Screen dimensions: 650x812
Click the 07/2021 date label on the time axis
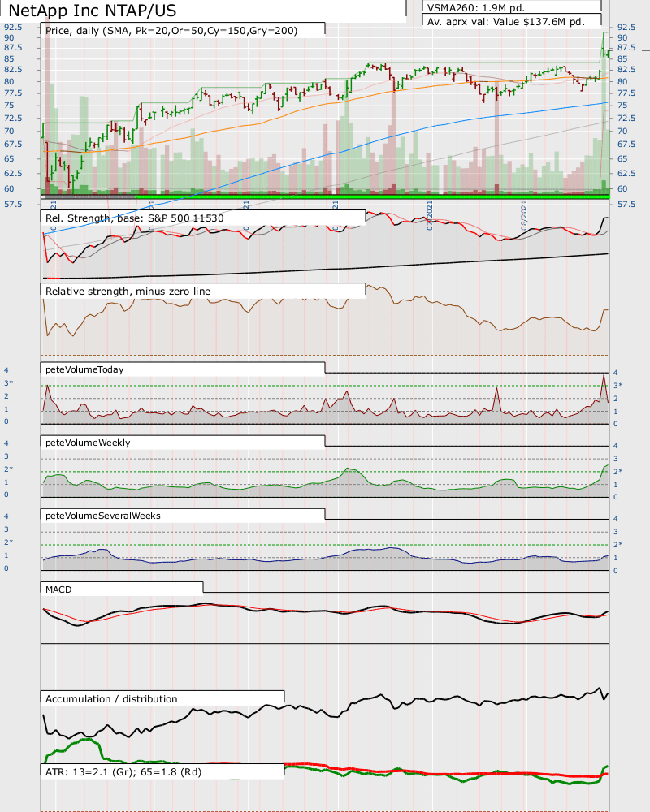pyautogui.click(x=429, y=217)
